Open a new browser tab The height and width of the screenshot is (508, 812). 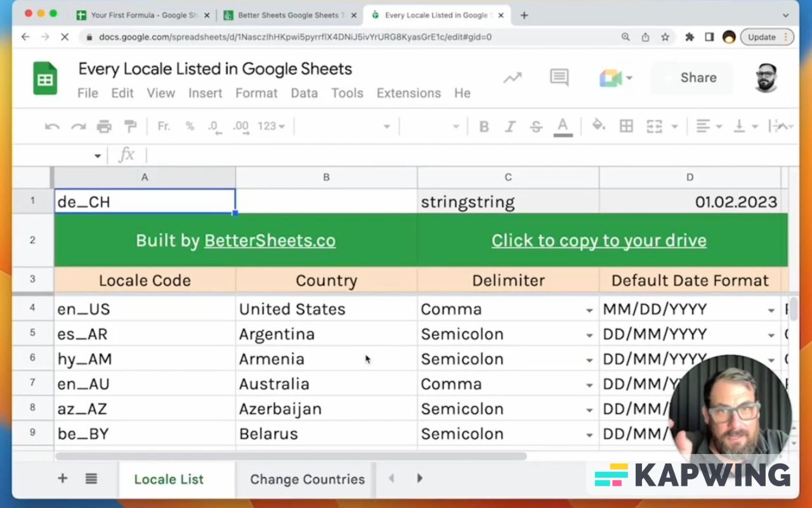pyautogui.click(x=524, y=15)
